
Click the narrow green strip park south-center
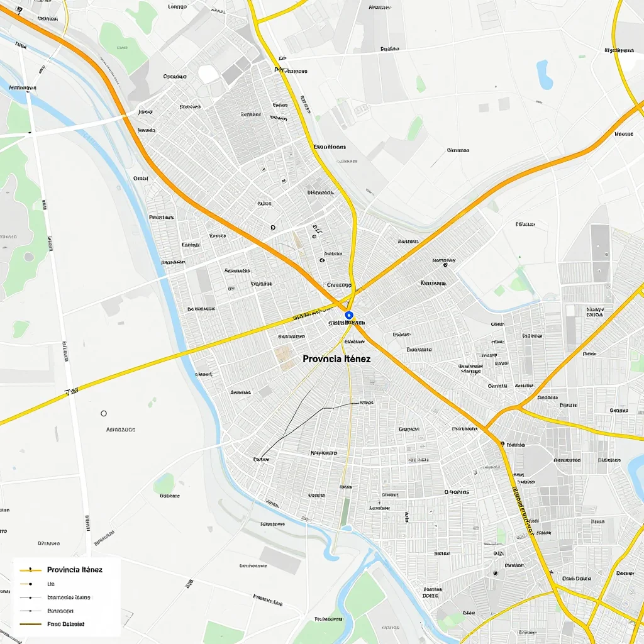point(345,513)
